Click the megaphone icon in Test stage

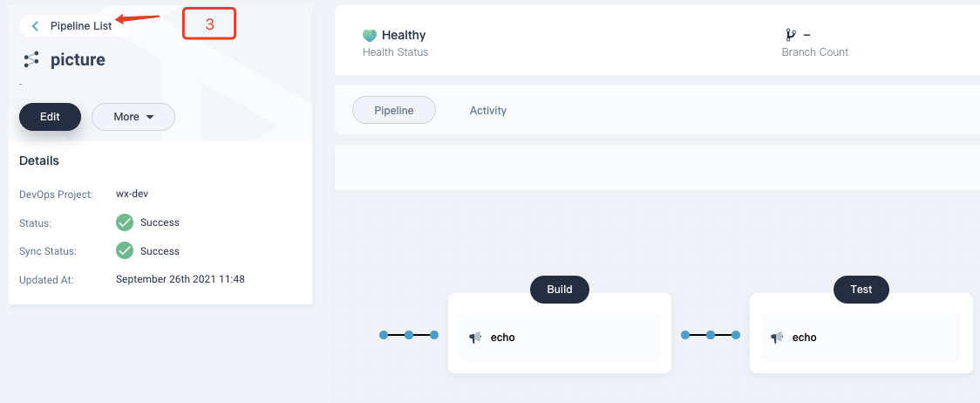click(x=778, y=338)
